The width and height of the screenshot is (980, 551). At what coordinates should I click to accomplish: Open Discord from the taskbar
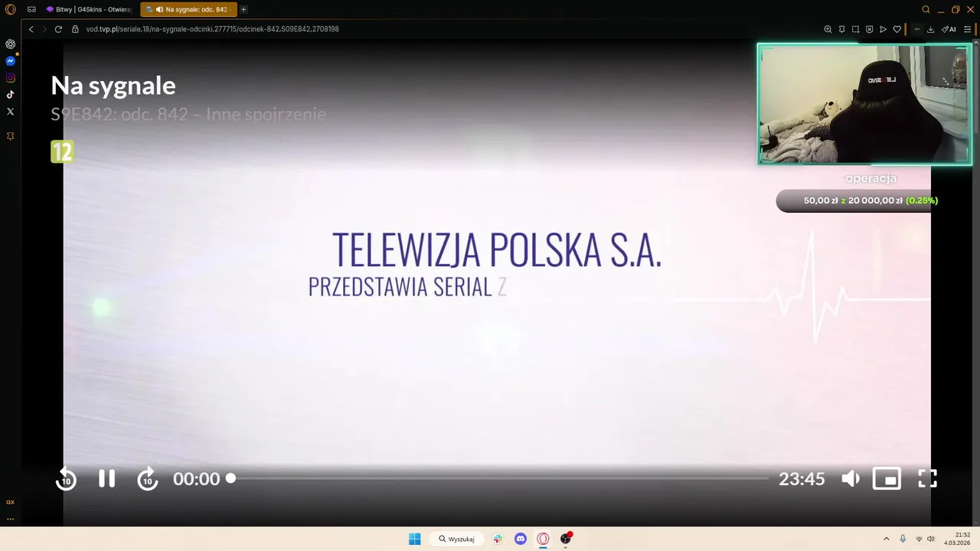[521, 539]
